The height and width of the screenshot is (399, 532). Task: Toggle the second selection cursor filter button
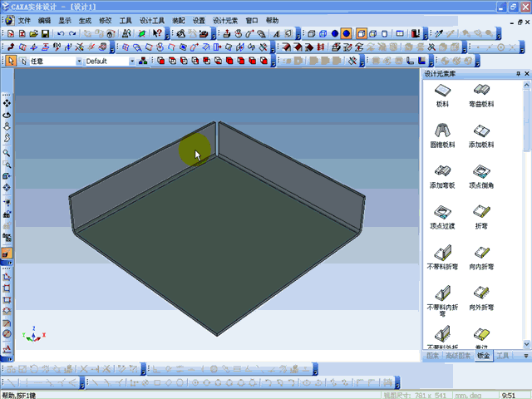click(x=23, y=61)
